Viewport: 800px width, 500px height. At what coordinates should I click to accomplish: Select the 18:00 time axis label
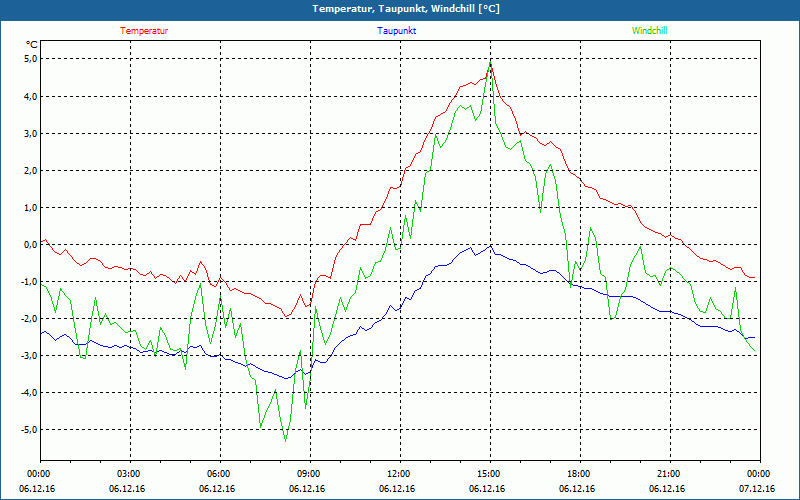(578, 474)
